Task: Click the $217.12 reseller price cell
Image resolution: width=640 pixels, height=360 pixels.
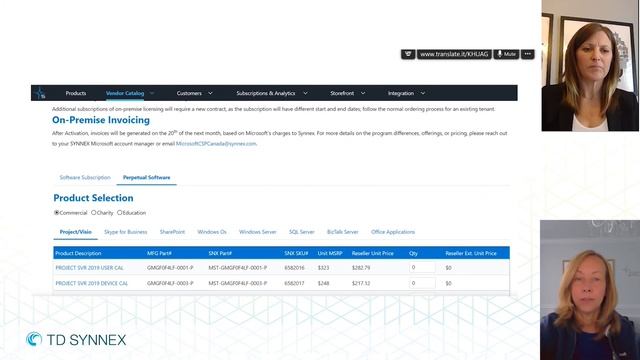Action: click(361, 283)
